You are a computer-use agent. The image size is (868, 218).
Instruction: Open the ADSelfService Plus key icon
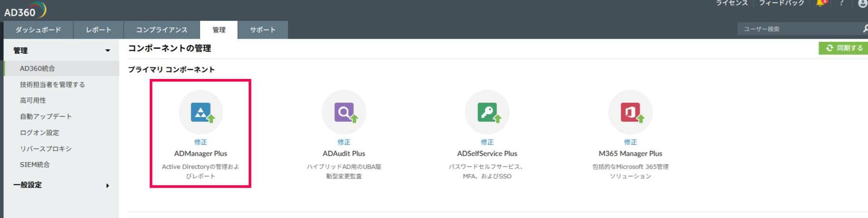pos(487,112)
